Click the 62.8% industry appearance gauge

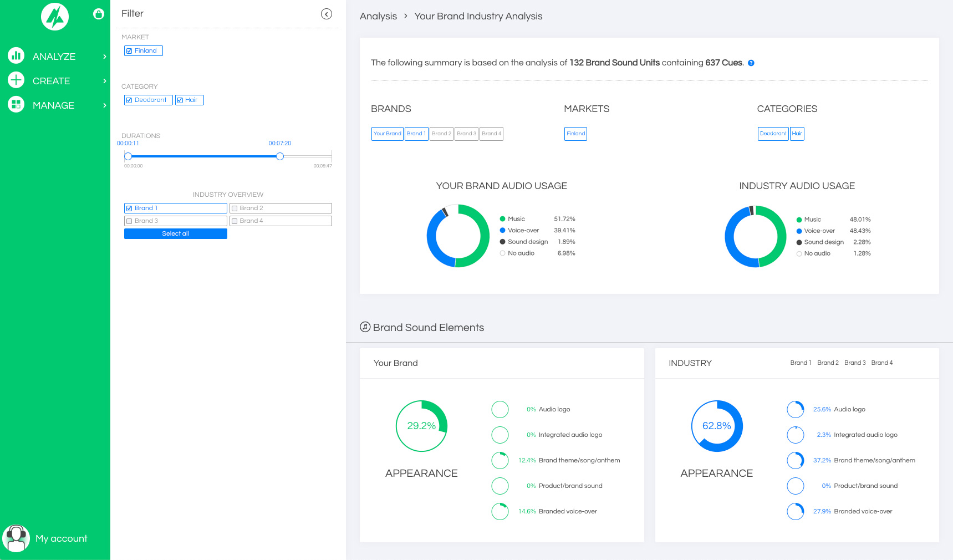(x=717, y=426)
